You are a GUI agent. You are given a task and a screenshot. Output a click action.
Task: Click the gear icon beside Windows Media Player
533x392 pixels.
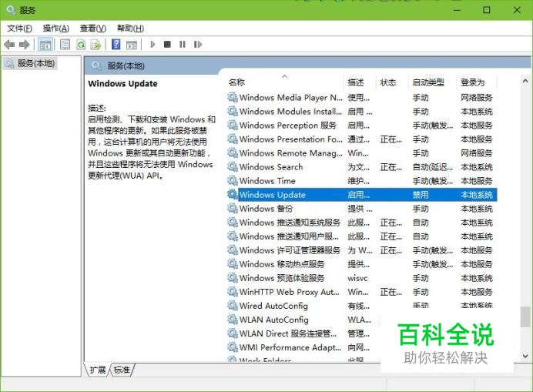(x=233, y=98)
